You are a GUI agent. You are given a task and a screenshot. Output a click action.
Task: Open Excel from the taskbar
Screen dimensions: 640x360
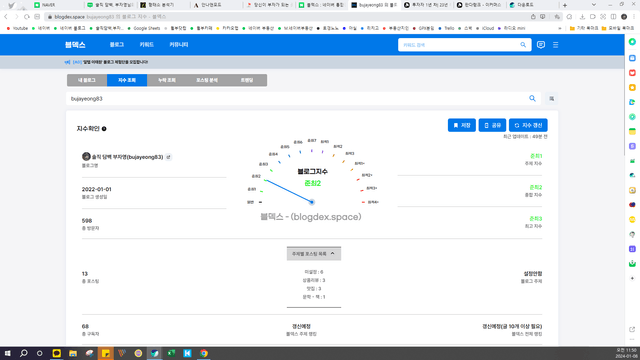171,353
